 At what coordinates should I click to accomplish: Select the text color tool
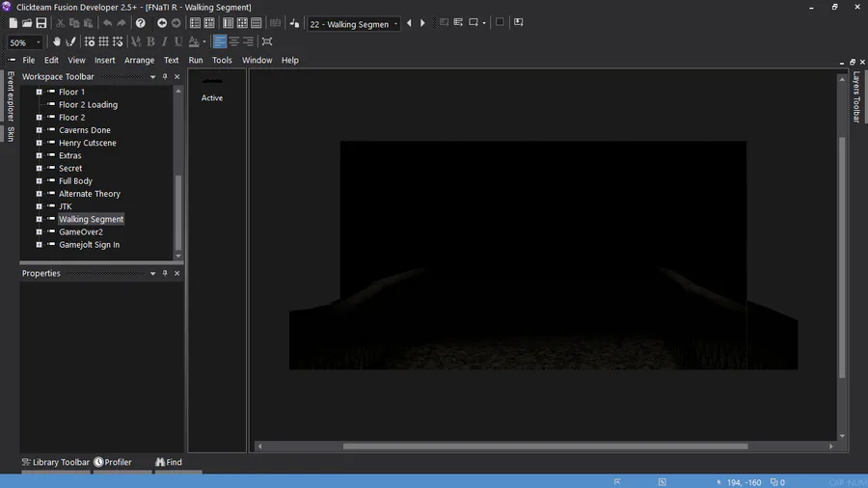(194, 41)
